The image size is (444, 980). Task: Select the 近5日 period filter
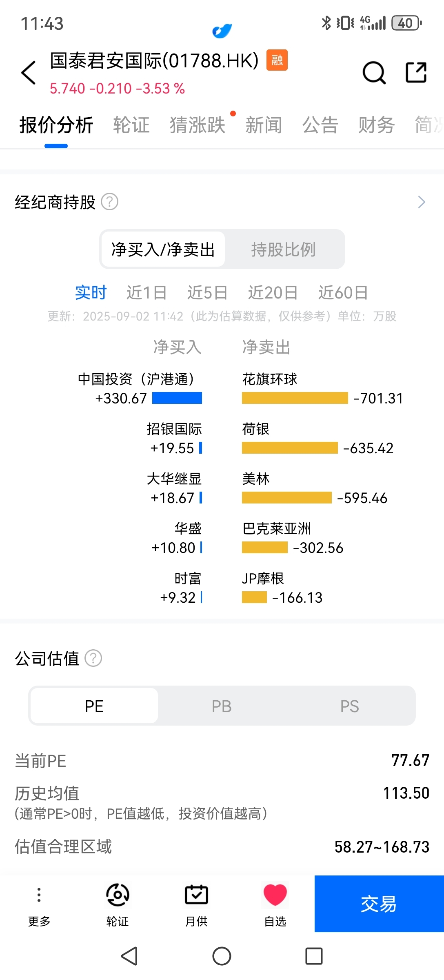(x=207, y=293)
